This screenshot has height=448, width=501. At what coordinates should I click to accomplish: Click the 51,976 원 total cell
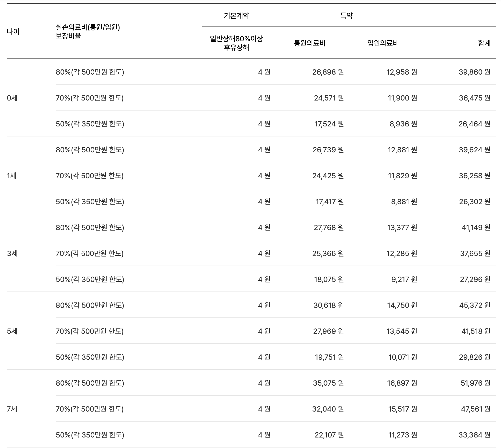[x=475, y=383]
